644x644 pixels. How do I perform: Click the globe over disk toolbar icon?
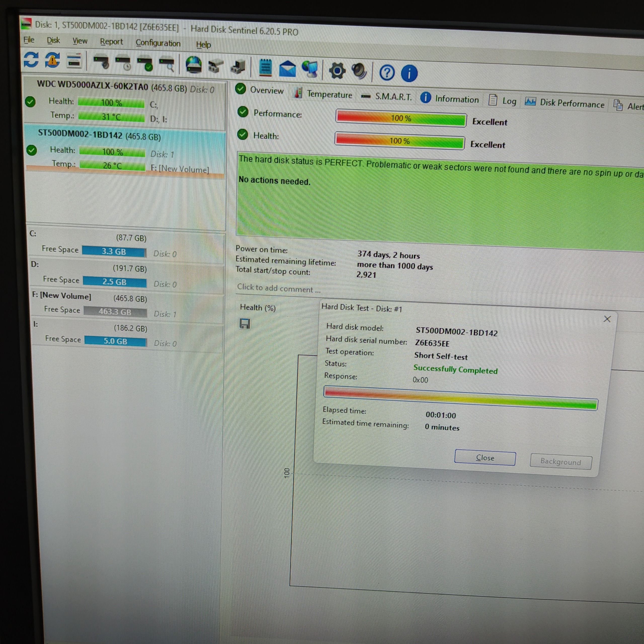coord(194,65)
